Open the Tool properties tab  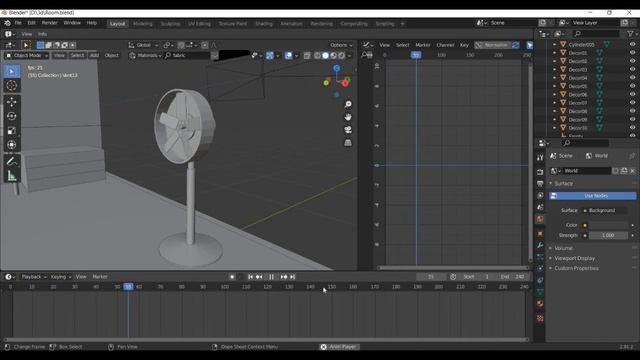540,158
